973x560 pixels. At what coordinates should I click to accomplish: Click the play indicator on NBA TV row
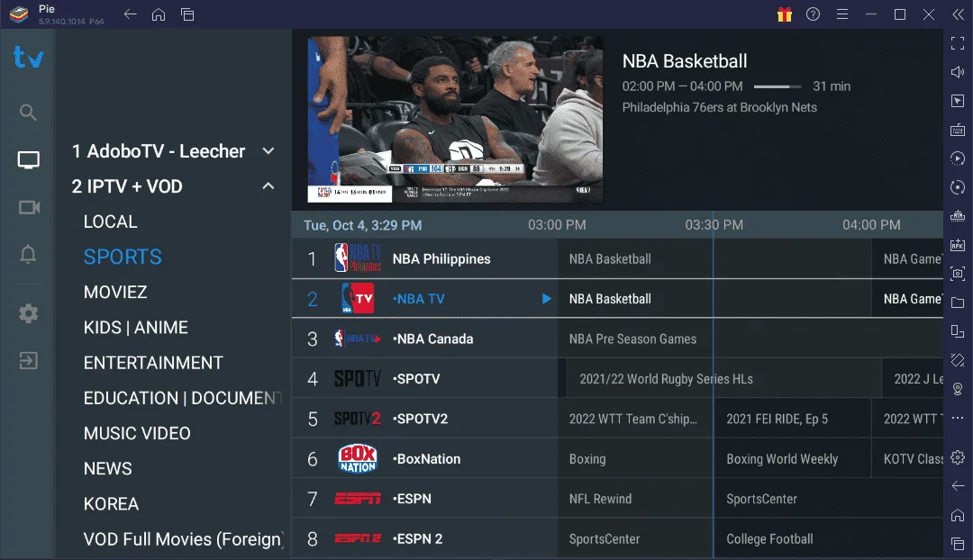point(546,299)
